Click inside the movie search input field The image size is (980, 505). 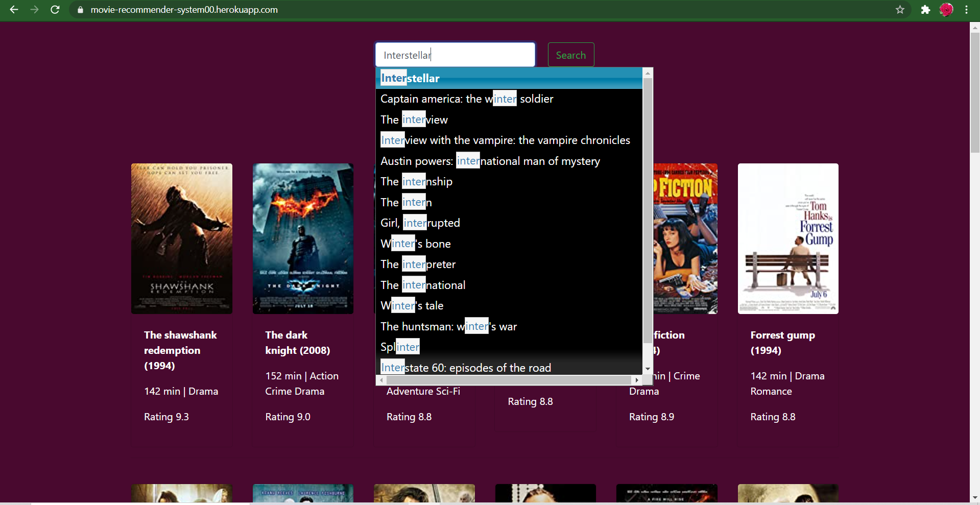[455, 54]
